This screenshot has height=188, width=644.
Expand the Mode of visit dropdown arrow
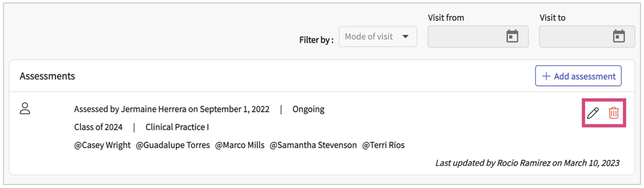coord(406,36)
